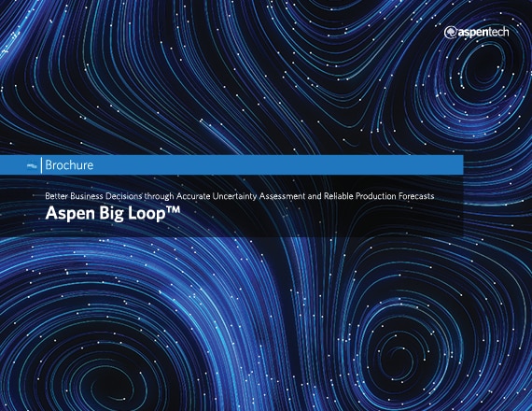Click the word 'Aspen' in the title
The height and width of the screenshot is (411, 532).
tap(70, 214)
